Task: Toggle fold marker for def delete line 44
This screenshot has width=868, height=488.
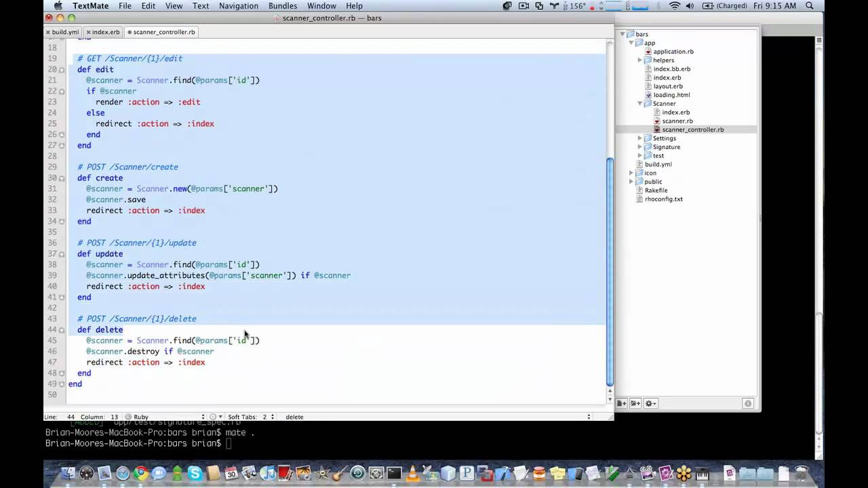Action: [x=62, y=329]
